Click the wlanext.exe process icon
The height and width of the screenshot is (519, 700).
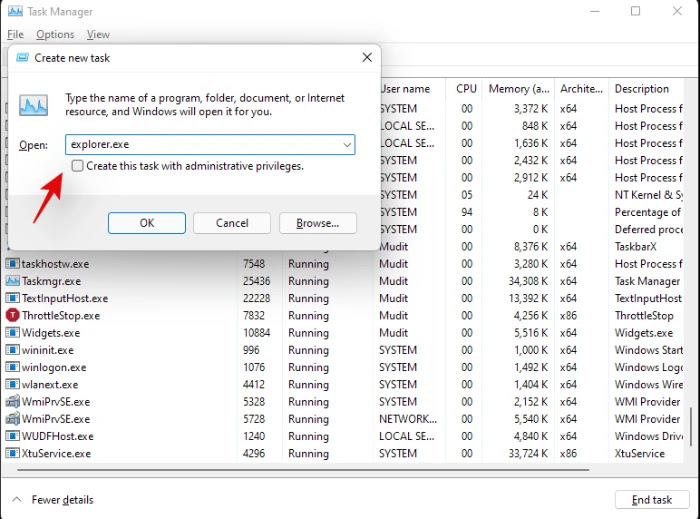click(x=12, y=384)
